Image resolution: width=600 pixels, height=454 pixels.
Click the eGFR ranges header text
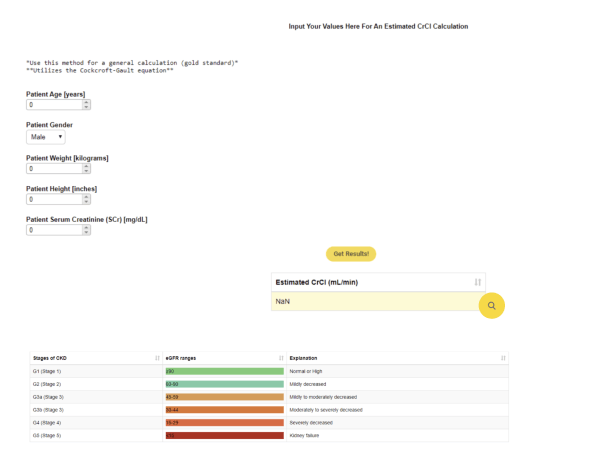pos(181,358)
